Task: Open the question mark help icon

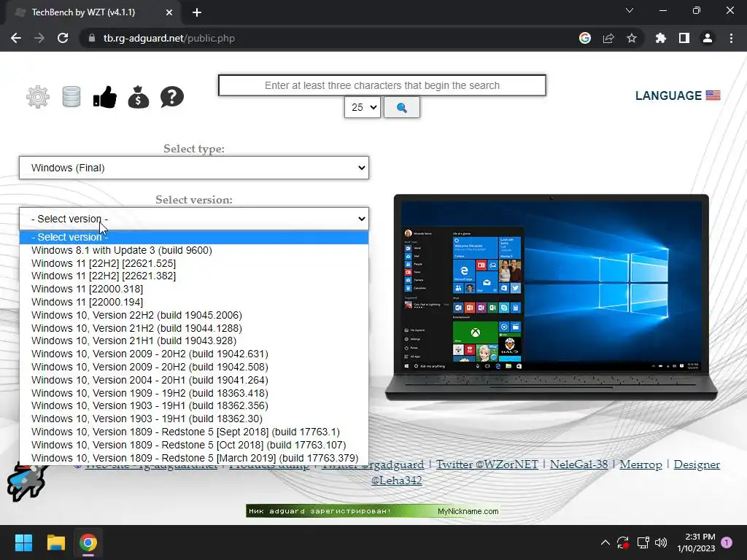Action: pos(172,97)
